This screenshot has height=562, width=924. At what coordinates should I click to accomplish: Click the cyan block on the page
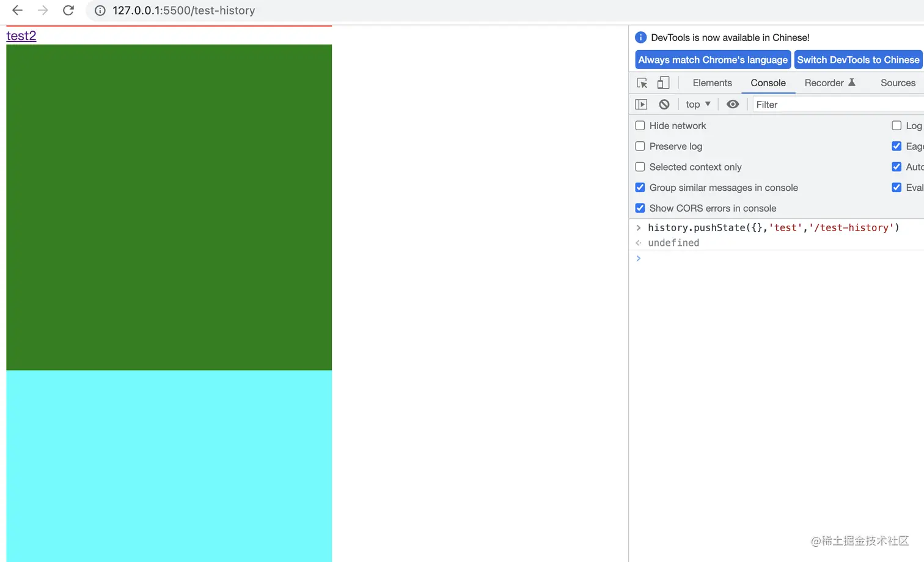169,466
